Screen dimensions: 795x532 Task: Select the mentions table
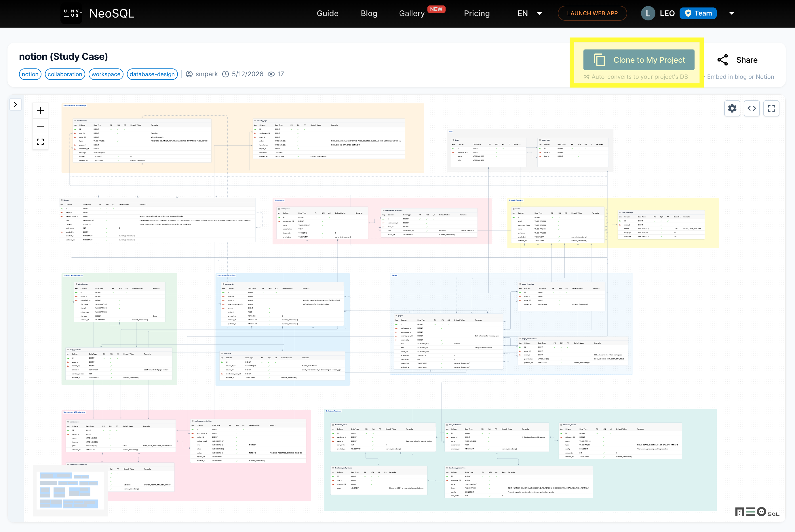tap(282, 366)
